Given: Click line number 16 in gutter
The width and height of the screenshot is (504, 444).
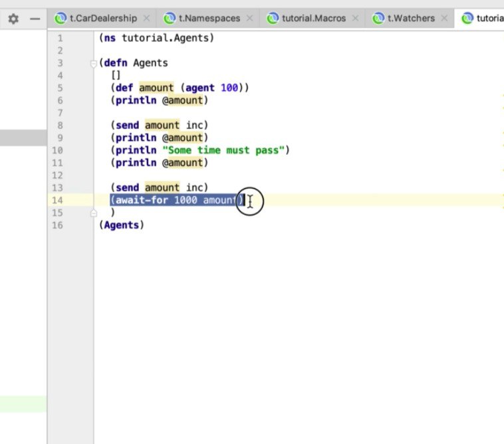Looking at the screenshot, I should [x=58, y=225].
